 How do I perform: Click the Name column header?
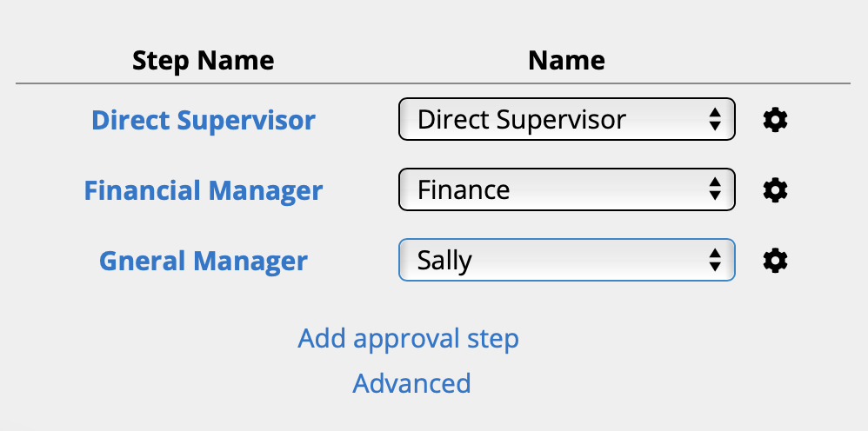point(566,60)
